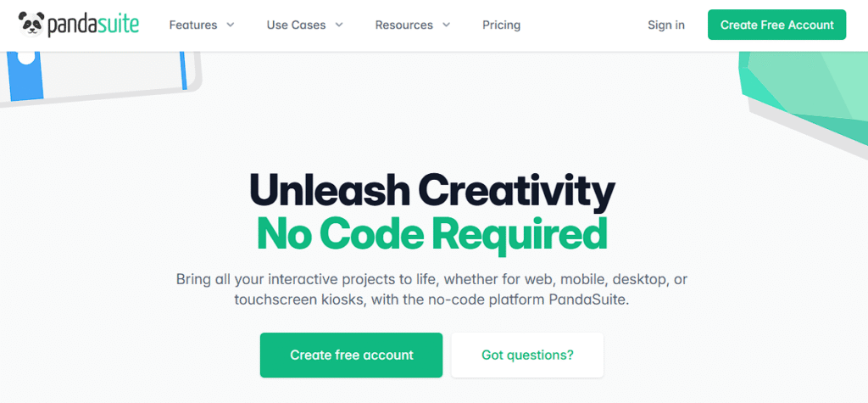Image resolution: width=868 pixels, height=403 pixels.
Task: Open the Use Cases menu
Action: (x=296, y=25)
